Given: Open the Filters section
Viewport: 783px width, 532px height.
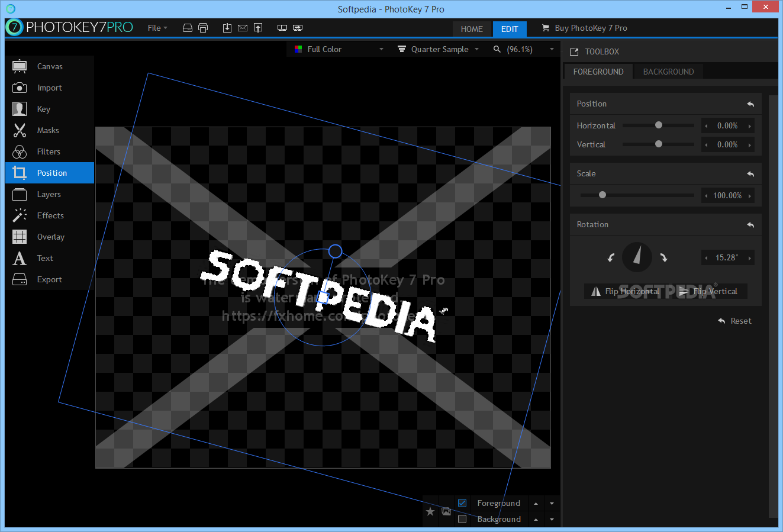Looking at the screenshot, I should click(x=50, y=151).
